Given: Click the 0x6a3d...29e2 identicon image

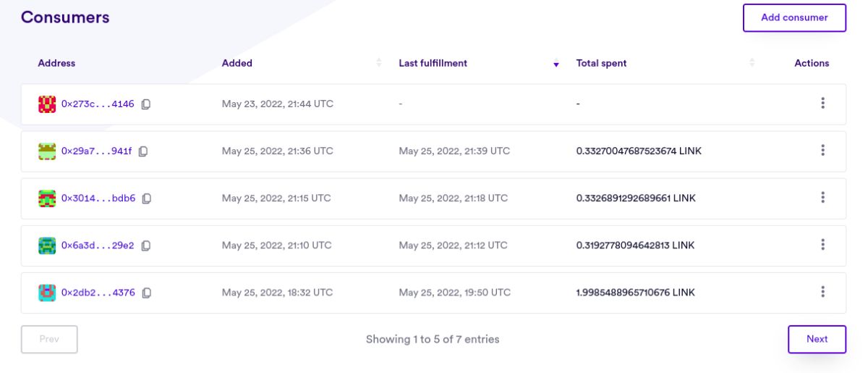Looking at the screenshot, I should click(x=47, y=246).
